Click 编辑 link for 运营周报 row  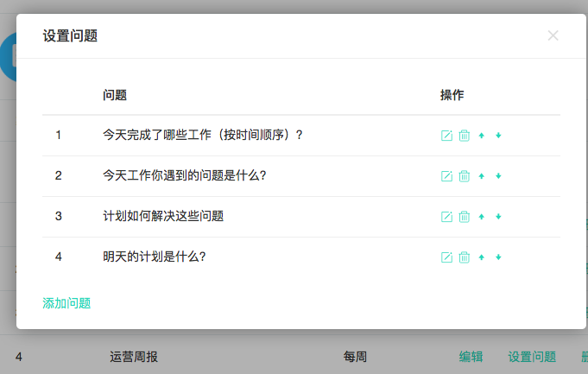pos(471,357)
